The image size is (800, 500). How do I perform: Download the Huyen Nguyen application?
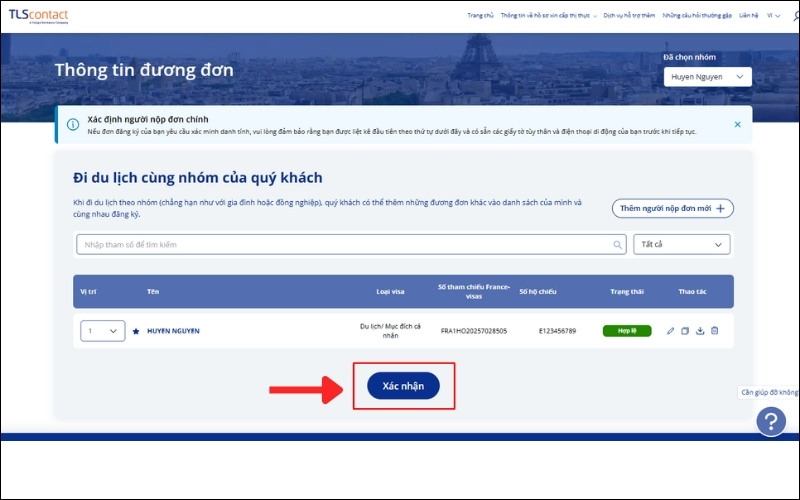(x=700, y=331)
